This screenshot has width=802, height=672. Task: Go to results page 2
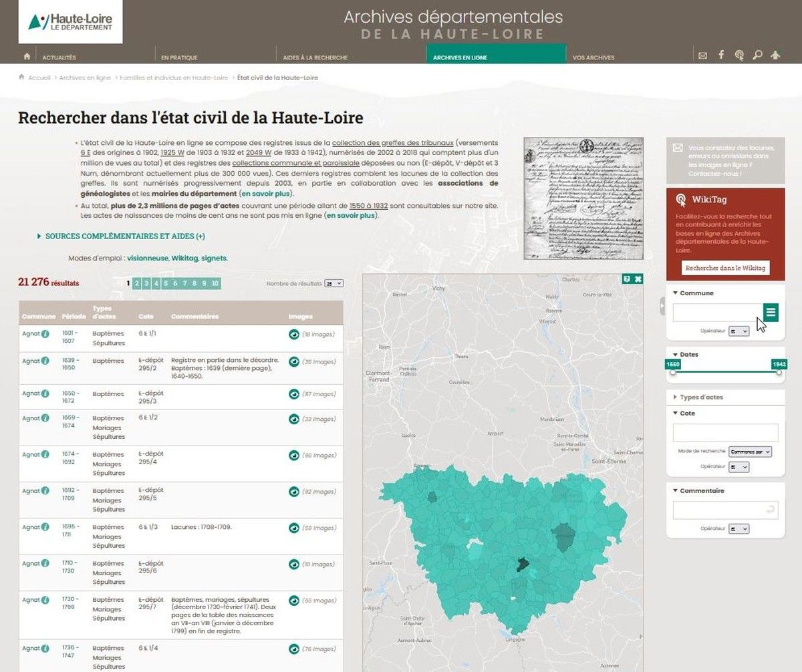tap(137, 283)
